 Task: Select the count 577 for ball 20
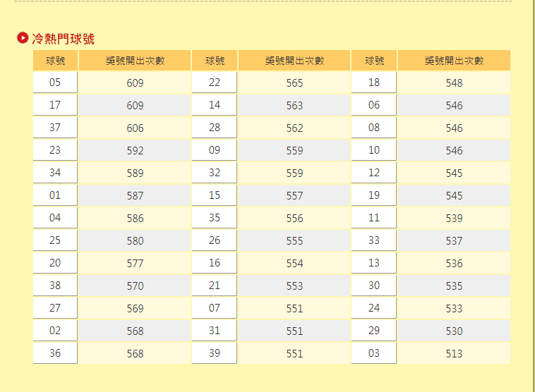tap(135, 263)
